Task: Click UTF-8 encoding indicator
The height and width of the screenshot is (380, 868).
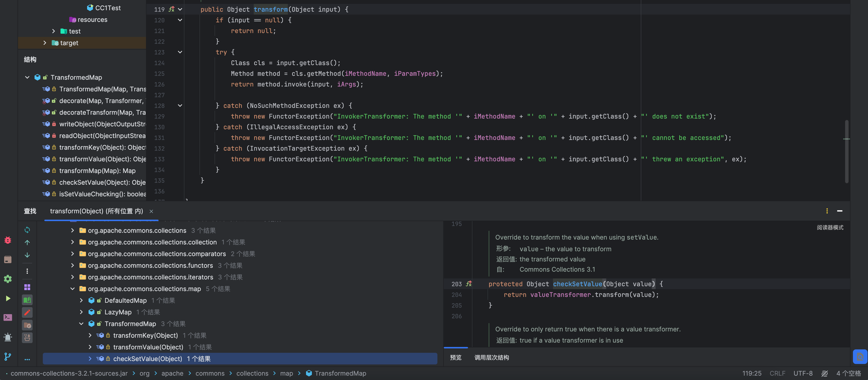Action: pyautogui.click(x=803, y=374)
